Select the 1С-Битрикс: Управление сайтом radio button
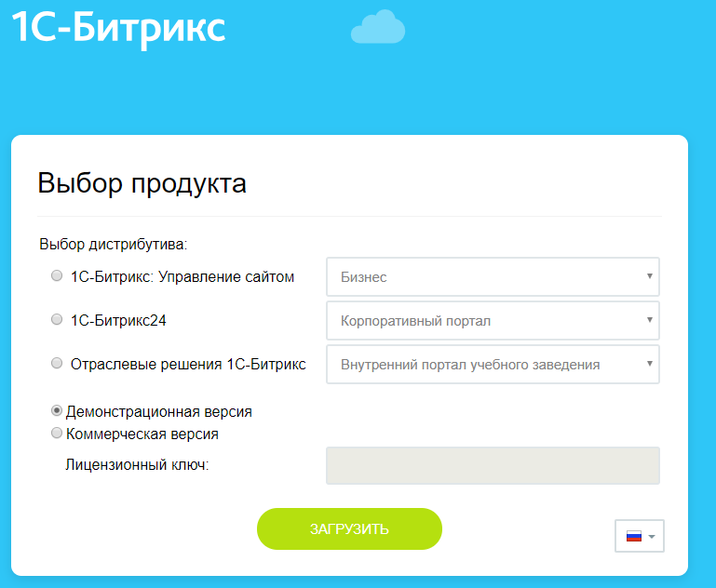The image size is (716, 588). tap(57, 276)
